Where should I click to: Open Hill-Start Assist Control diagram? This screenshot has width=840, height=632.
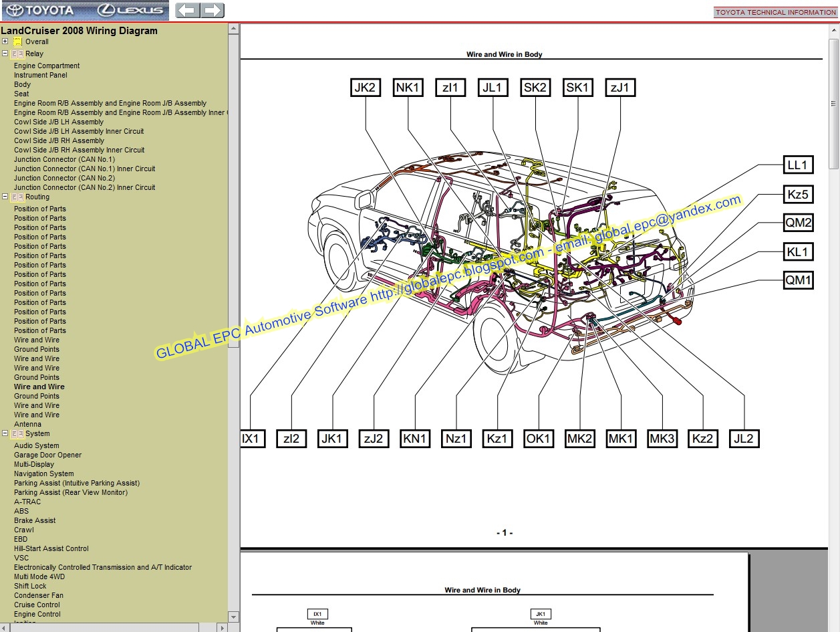pos(51,548)
